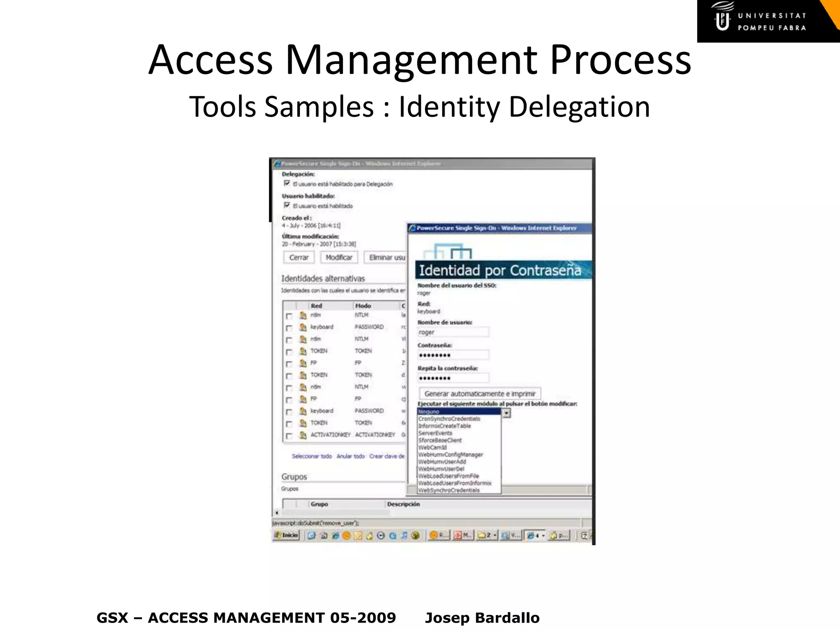Screen dimensions: 840x630
Task: Click the Red column header
Action: (x=331, y=306)
